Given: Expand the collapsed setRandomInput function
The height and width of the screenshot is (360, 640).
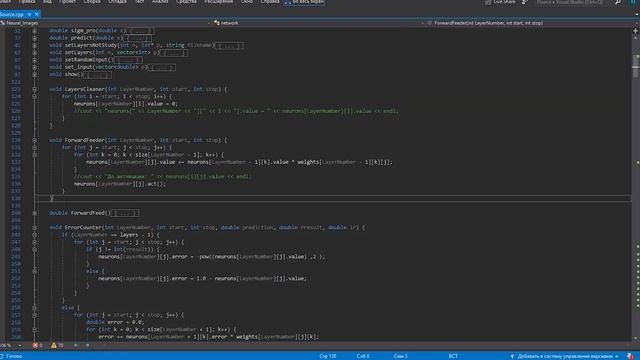Looking at the screenshot, I should 35,60.
